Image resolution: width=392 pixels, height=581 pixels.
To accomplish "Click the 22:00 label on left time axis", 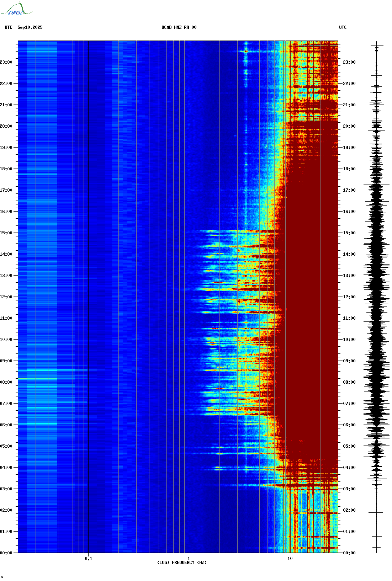I will [x=6, y=84].
